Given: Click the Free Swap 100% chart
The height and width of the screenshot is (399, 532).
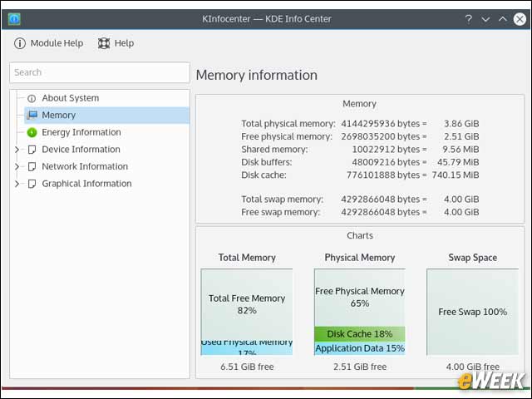Looking at the screenshot, I should [473, 313].
